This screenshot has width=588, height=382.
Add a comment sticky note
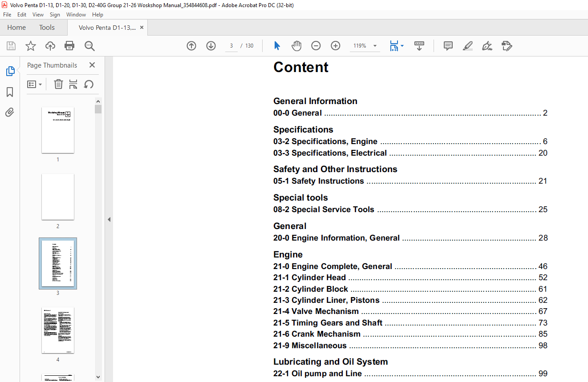point(448,46)
